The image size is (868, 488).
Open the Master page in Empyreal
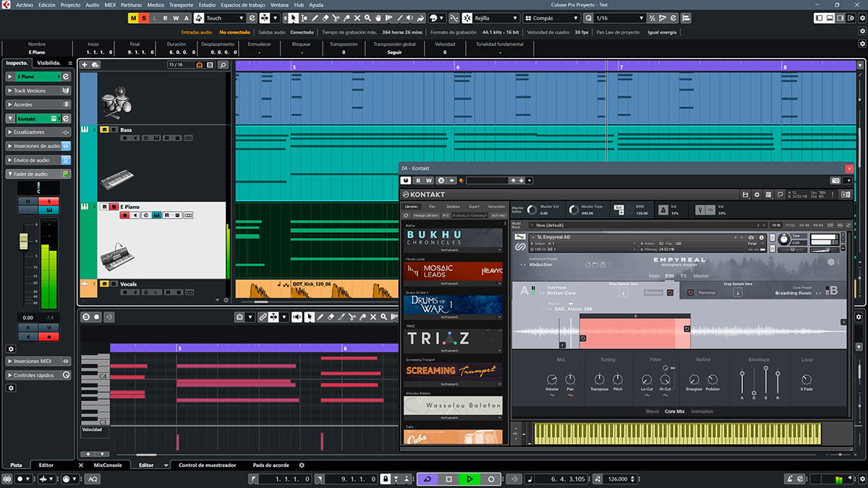[702, 275]
